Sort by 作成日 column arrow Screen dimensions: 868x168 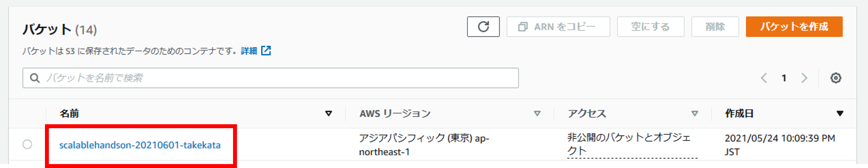click(839, 114)
